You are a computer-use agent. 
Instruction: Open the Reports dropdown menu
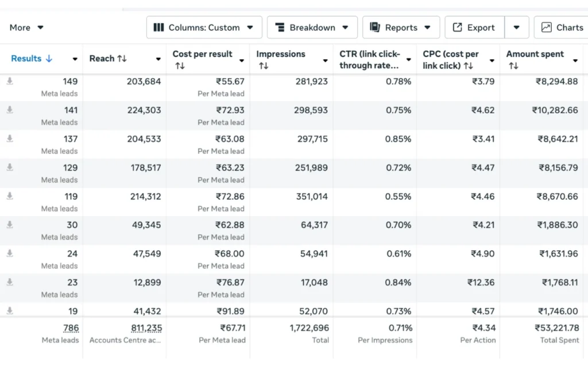(x=400, y=28)
